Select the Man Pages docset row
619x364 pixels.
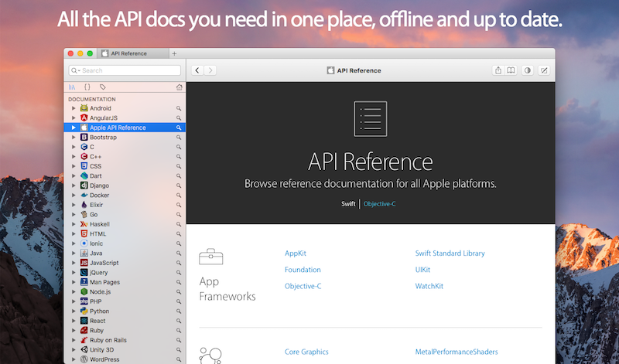125,282
